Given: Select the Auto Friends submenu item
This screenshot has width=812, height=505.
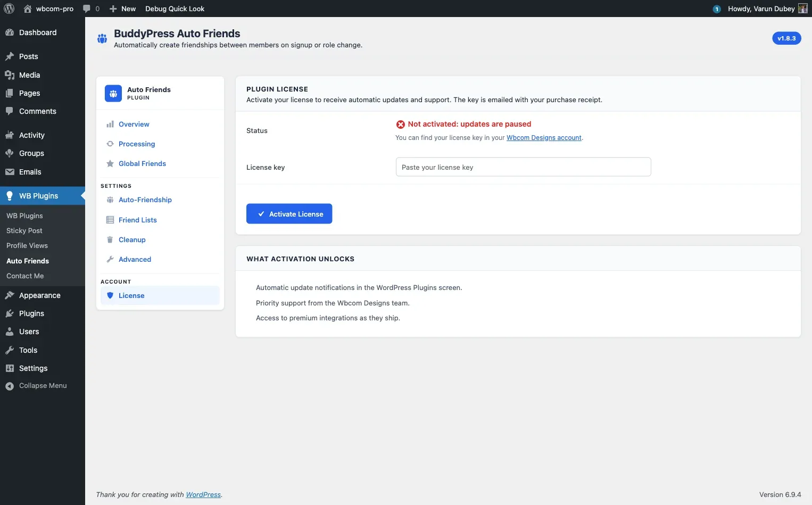Looking at the screenshot, I should [28, 261].
